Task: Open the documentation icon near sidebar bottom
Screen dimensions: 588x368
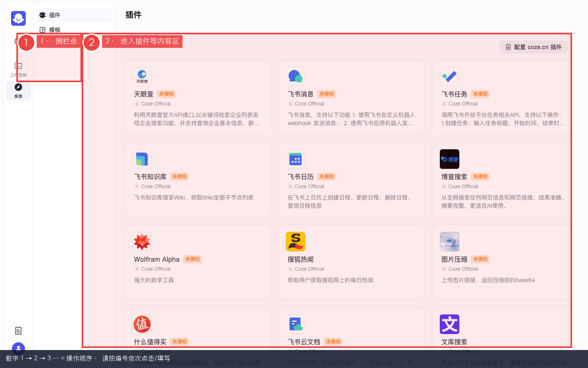Action: coord(18,331)
